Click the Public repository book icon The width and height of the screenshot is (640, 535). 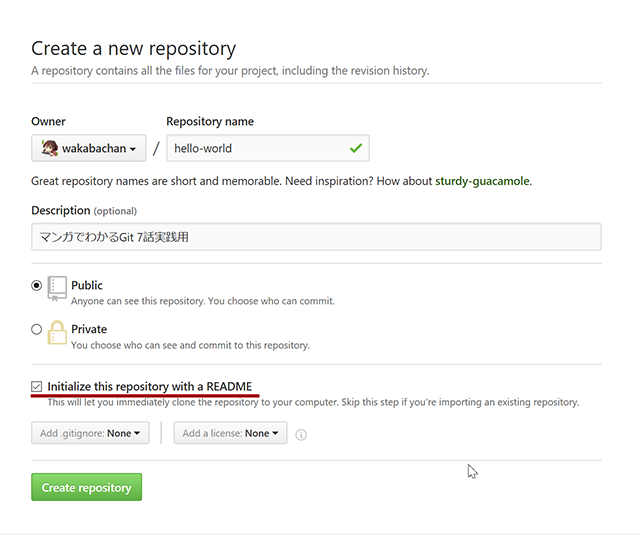(x=57, y=289)
